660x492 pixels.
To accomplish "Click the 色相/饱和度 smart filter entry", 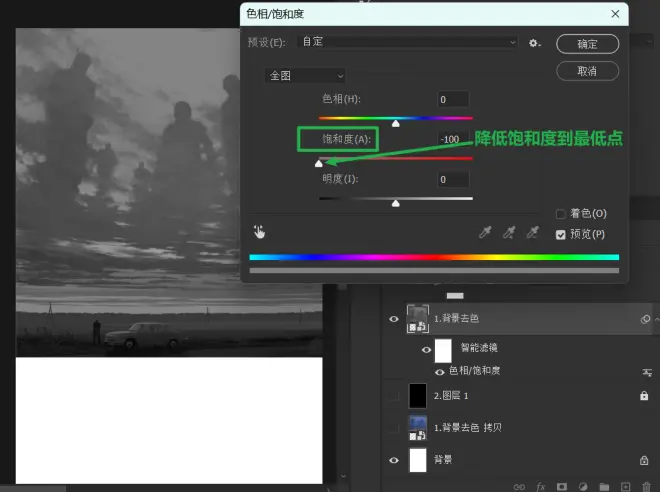I will (474, 370).
